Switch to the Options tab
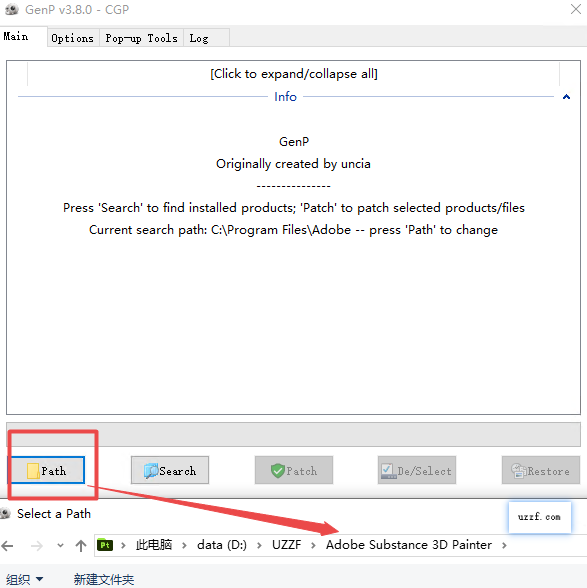The width and height of the screenshot is (587, 588). [x=73, y=38]
